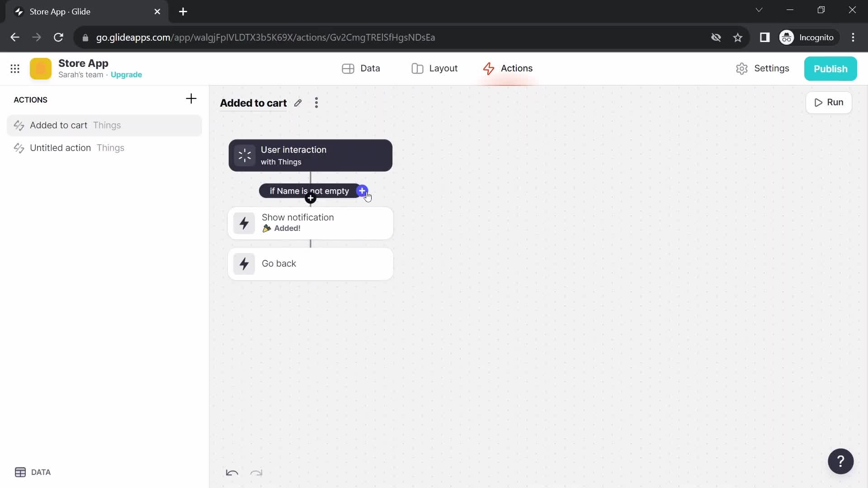
Task: Click the redo arrow icon
Action: tap(256, 474)
